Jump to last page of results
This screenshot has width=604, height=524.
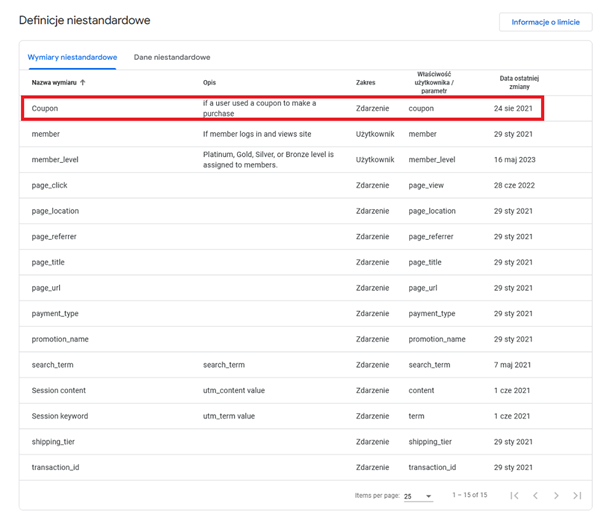pyautogui.click(x=577, y=496)
